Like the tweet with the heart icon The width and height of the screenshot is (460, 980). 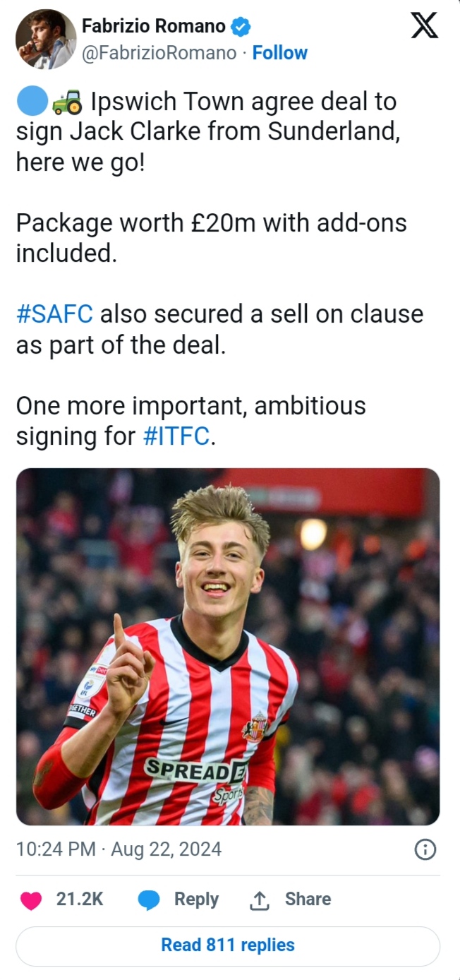click(x=31, y=900)
